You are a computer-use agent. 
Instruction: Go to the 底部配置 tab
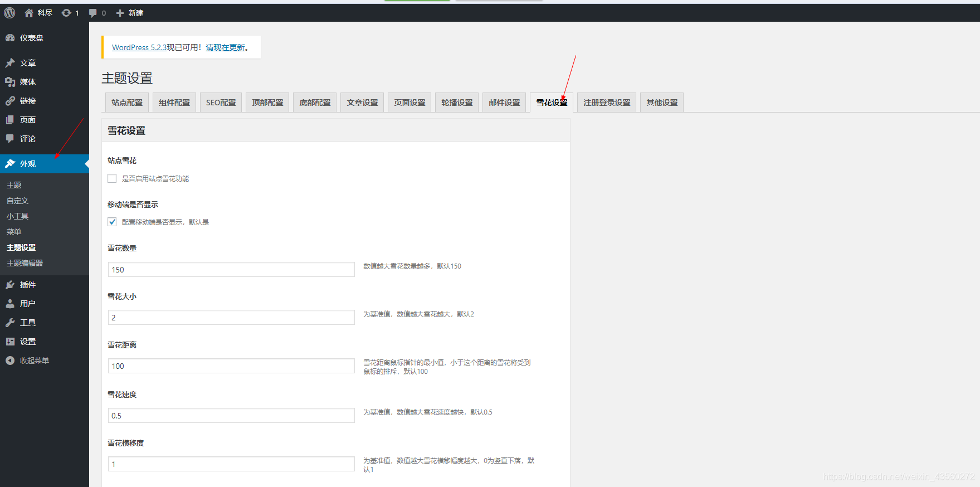point(315,103)
